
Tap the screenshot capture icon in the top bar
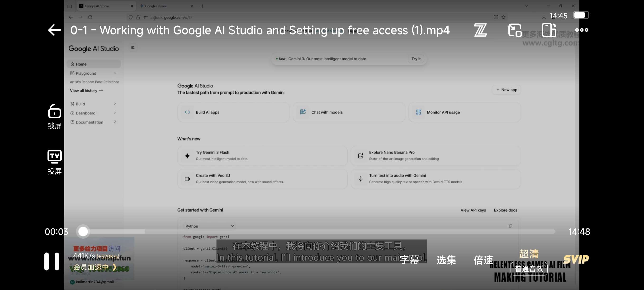tap(515, 30)
